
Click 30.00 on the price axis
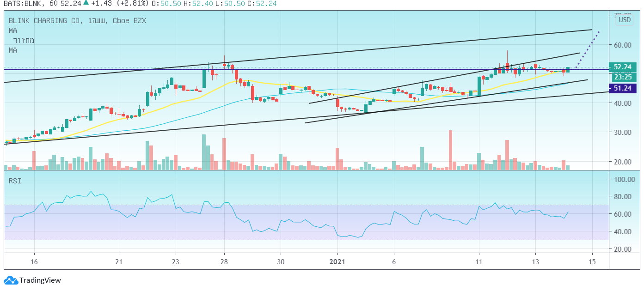coord(622,133)
